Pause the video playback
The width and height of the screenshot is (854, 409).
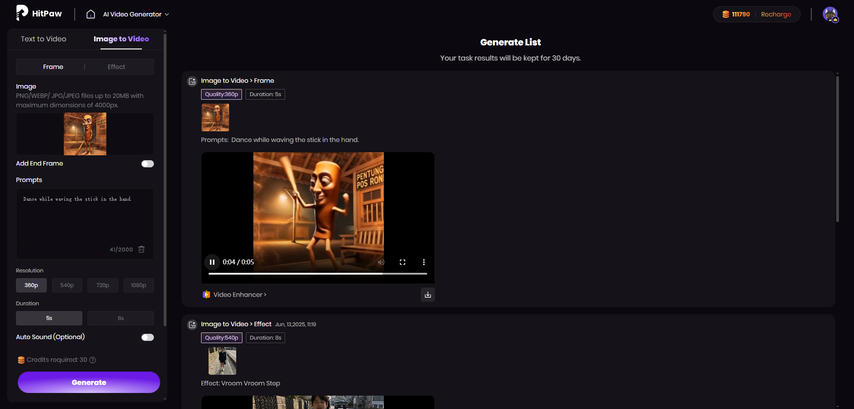coord(212,262)
